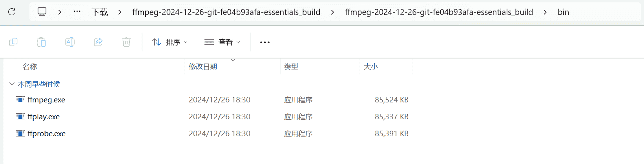644x164 pixels.
Task: Collapse the 本周早些时候 group
Action: tap(12, 84)
